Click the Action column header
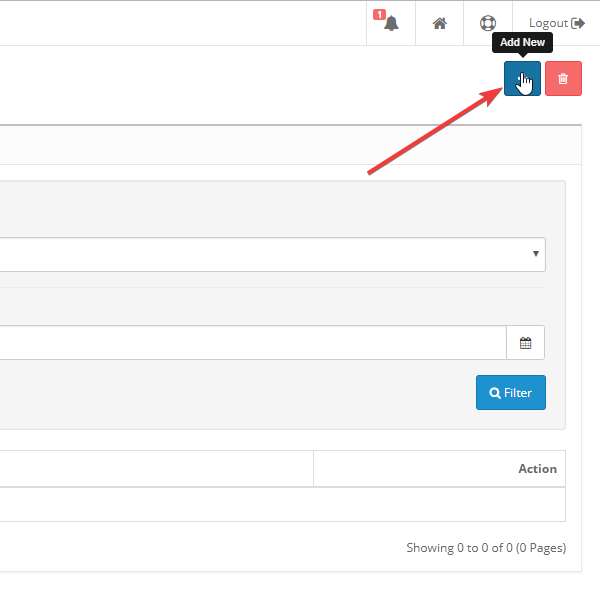This screenshot has width=600, height=601. (537, 468)
